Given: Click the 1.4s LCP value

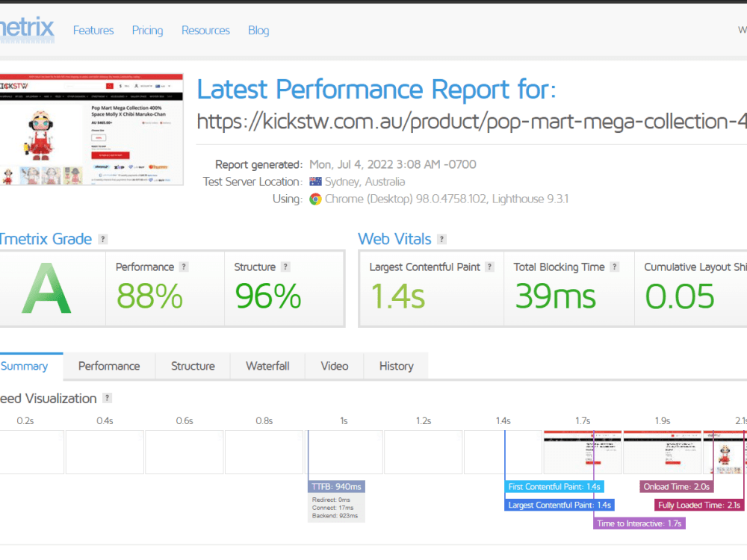Looking at the screenshot, I should 398,296.
